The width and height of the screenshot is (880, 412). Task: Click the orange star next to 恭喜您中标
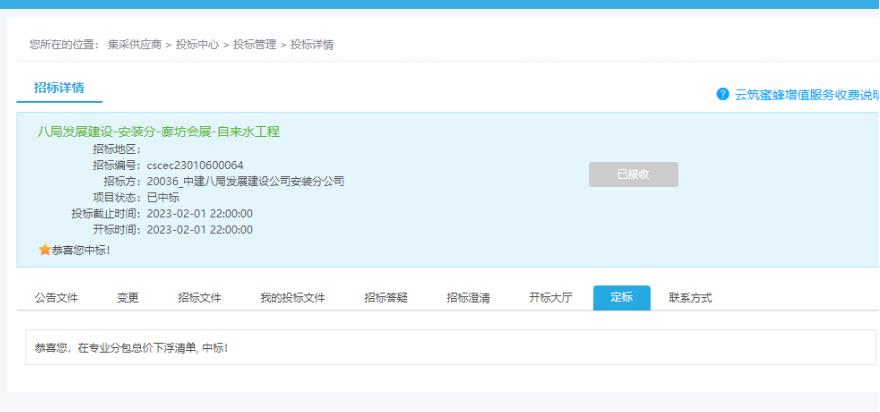[44, 250]
